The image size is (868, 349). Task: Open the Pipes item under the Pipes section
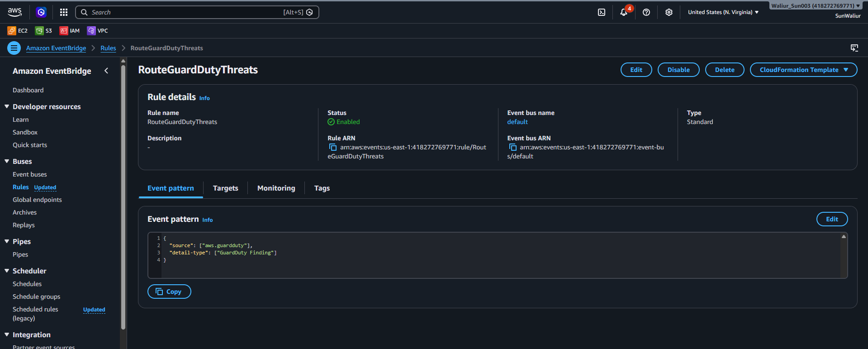tap(20, 254)
